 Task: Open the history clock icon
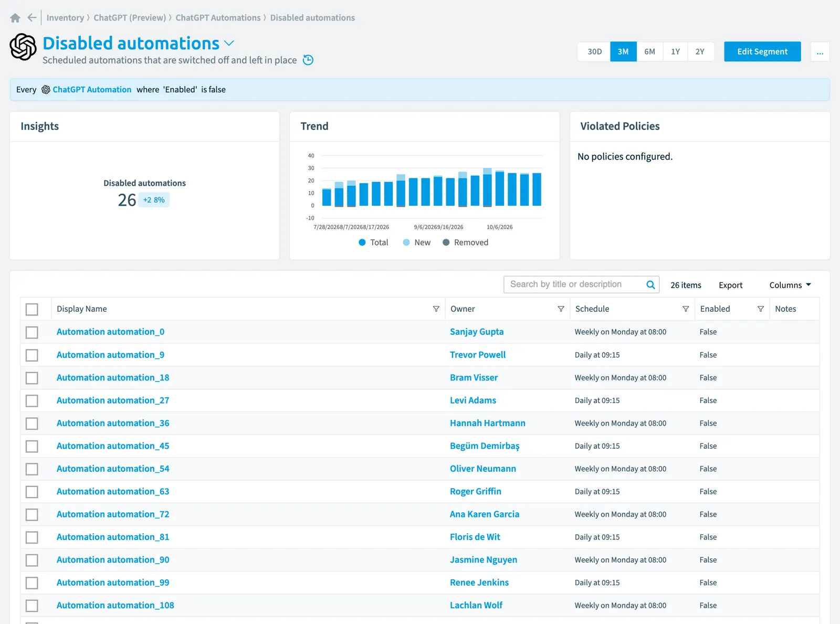(308, 60)
